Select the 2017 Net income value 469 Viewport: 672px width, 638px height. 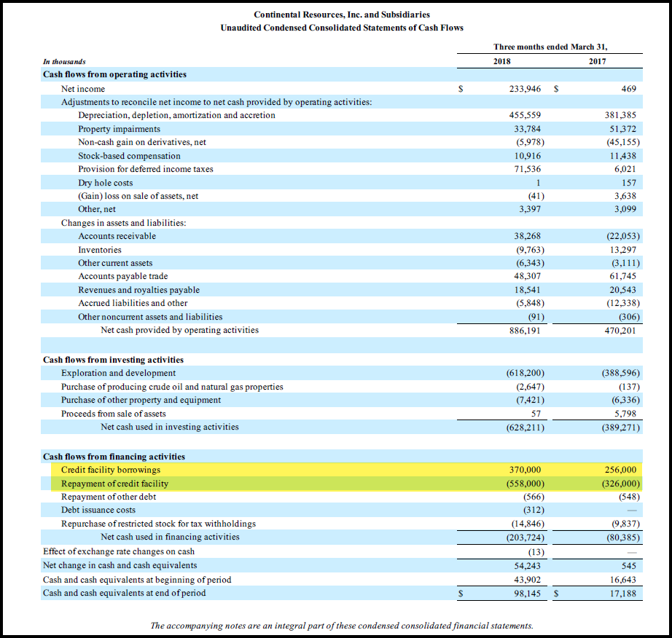[x=629, y=89]
